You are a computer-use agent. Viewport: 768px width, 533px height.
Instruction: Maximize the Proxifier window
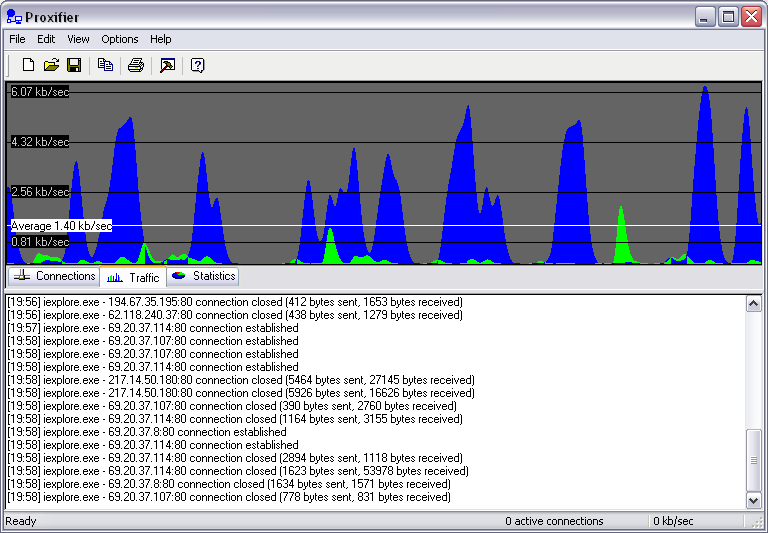728,17
